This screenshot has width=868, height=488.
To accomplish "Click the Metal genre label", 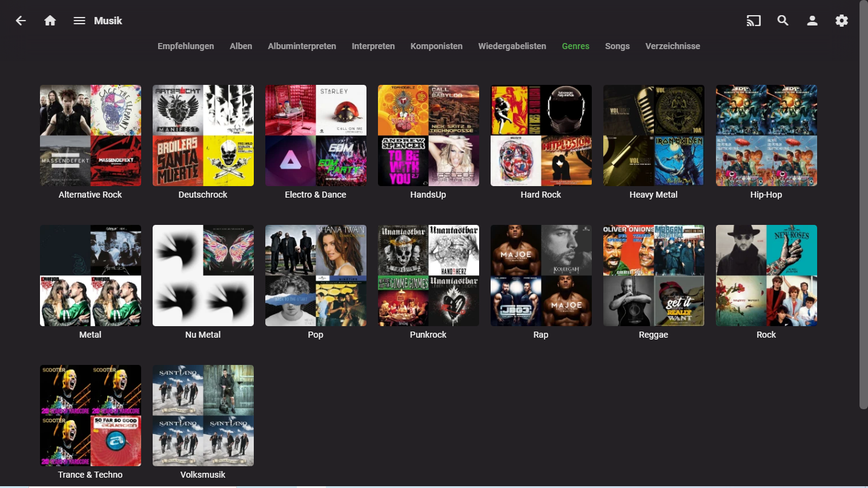I will [90, 335].
